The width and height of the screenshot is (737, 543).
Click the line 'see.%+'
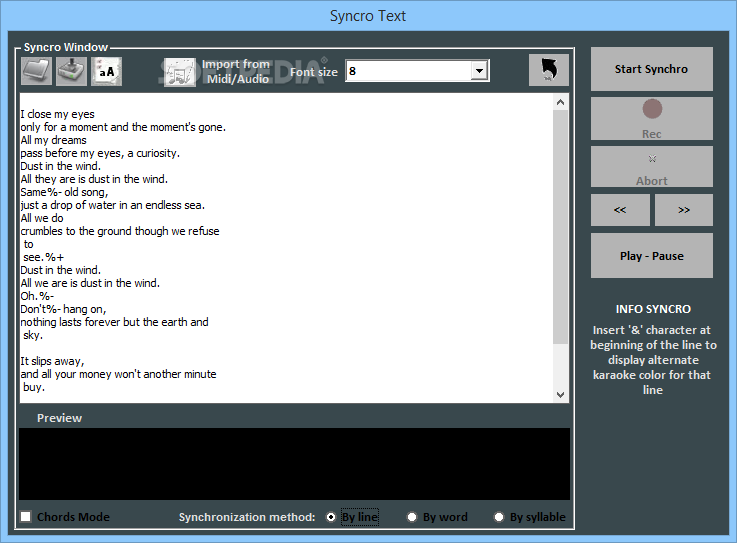tap(44, 257)
